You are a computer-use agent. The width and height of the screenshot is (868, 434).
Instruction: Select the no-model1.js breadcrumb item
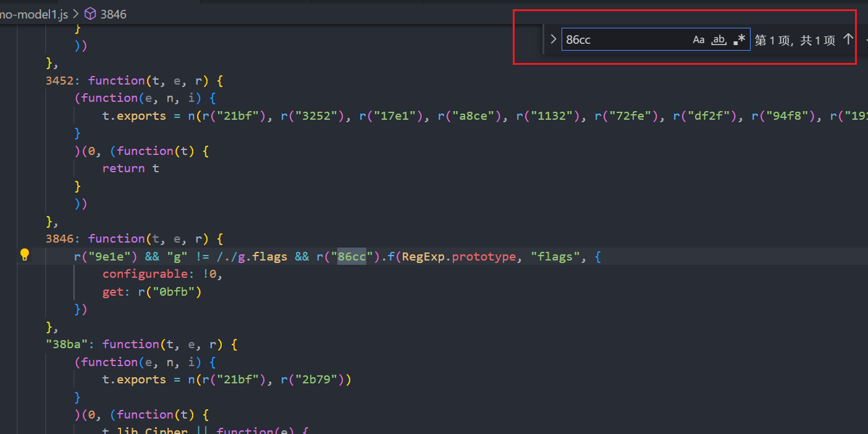34,14
